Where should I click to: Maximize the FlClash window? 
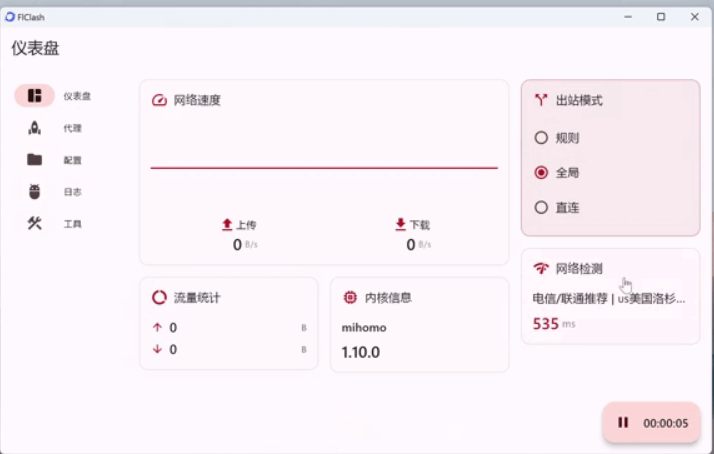[x=661, y=17]
